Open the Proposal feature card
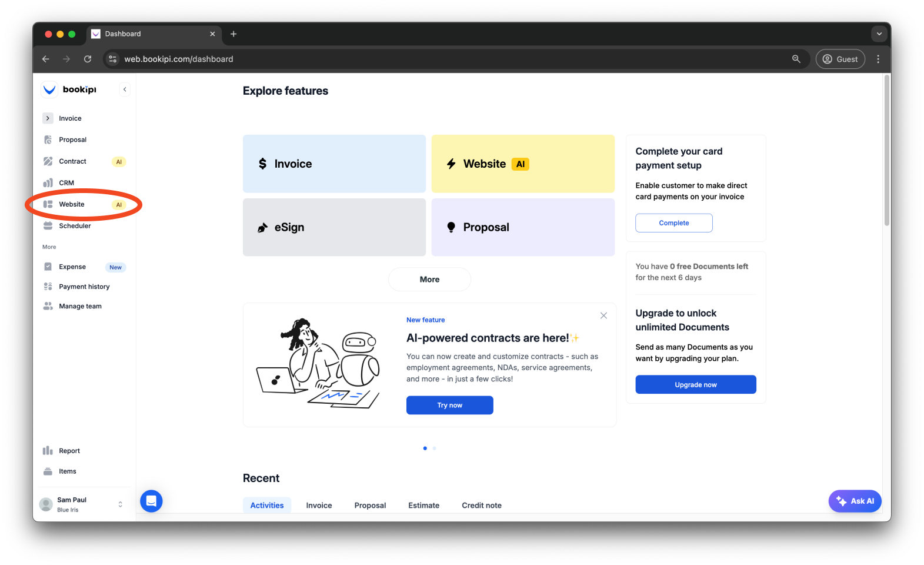The height and width of the screenshot is (565, 924). click(x=523, y=227)
